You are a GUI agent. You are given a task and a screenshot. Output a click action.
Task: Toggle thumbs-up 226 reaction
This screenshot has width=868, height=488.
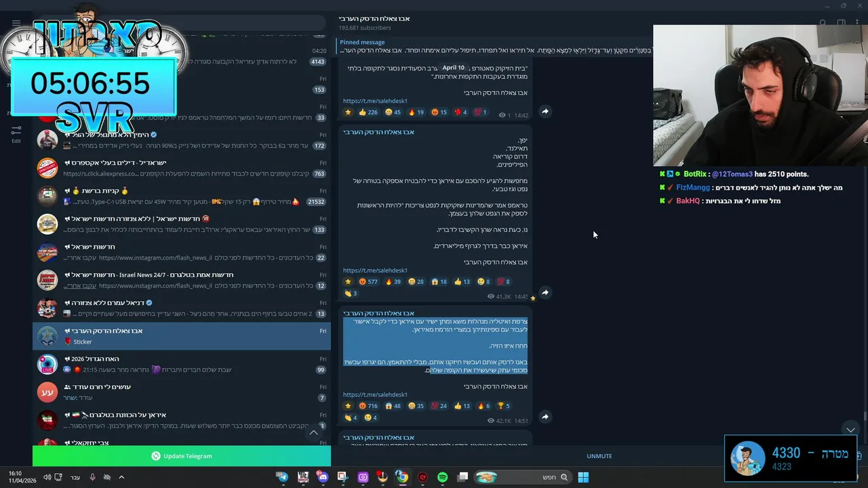pyautogui.click(x=368, y=113)
